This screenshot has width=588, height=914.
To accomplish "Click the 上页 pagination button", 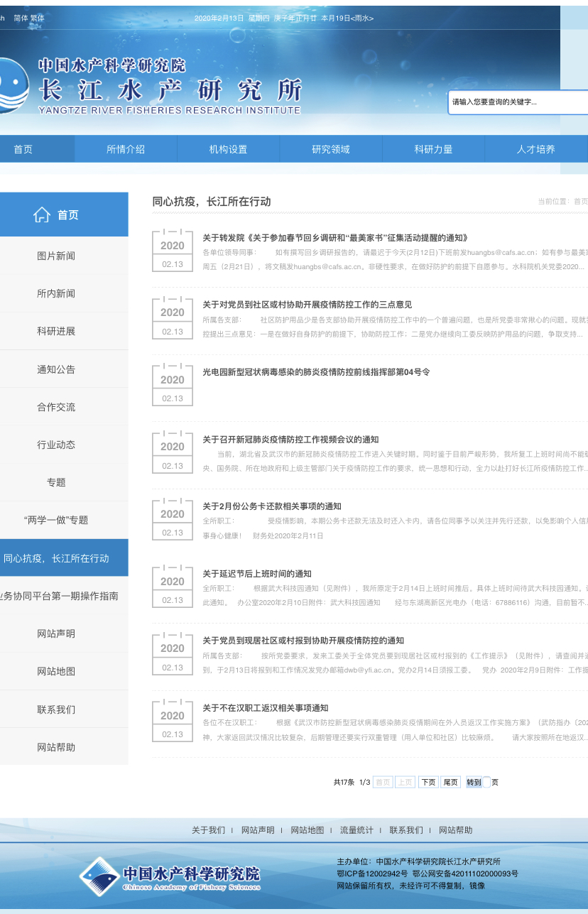I will (x=405, y=783).
